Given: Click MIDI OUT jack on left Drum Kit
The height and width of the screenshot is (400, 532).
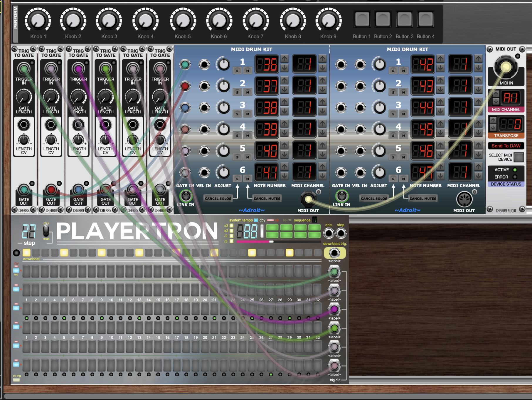Looking at the screenshot, I should (308, 199).
